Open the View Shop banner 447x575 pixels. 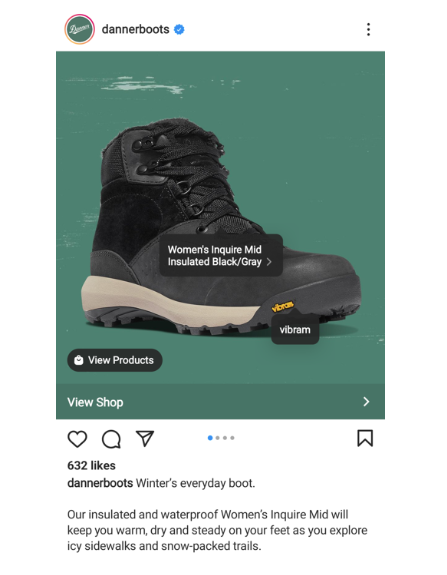(x=220, y=402)
